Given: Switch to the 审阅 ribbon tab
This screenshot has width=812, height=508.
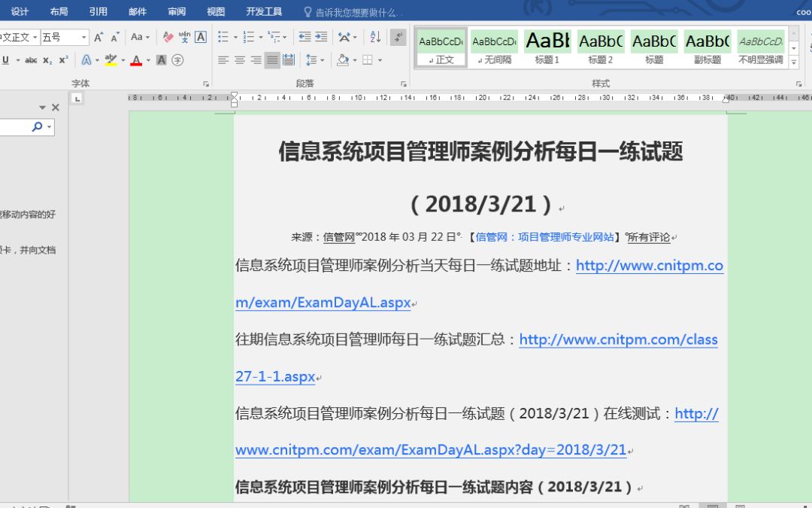Looking at the screenshot, I should (177, 11).
